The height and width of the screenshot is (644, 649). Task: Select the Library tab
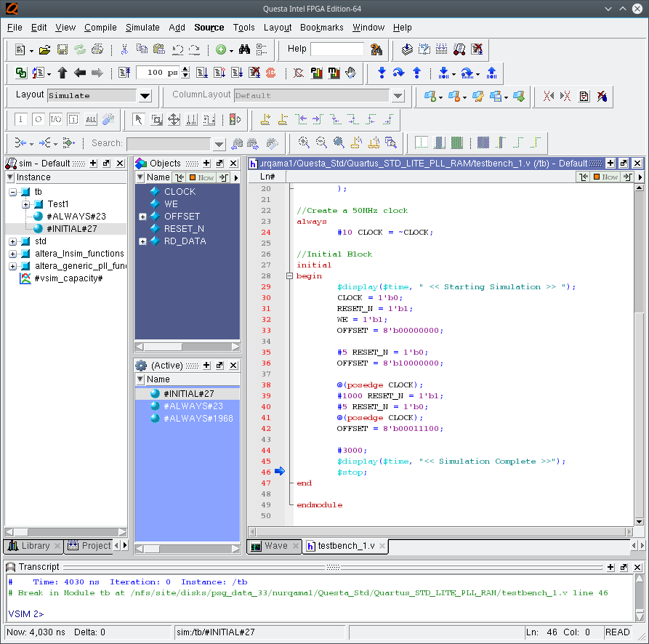click(x=29, y=546)
